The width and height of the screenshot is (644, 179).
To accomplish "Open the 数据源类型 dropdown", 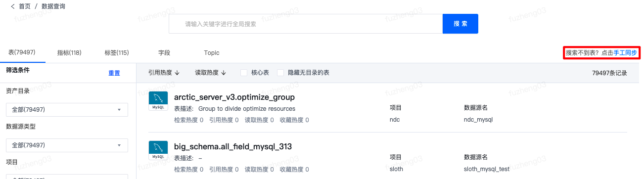I will [67, 145].
